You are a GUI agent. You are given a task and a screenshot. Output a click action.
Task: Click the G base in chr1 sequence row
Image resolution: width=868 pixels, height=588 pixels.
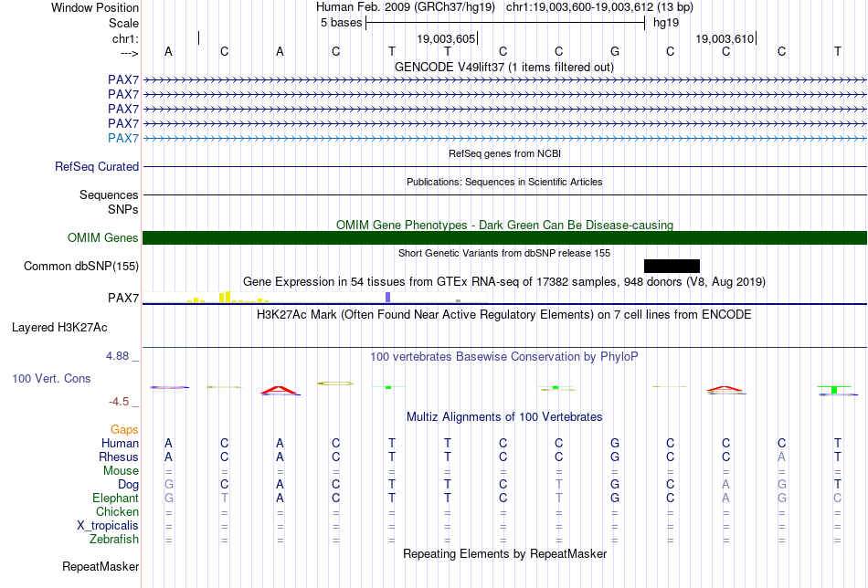pos(615,51)
